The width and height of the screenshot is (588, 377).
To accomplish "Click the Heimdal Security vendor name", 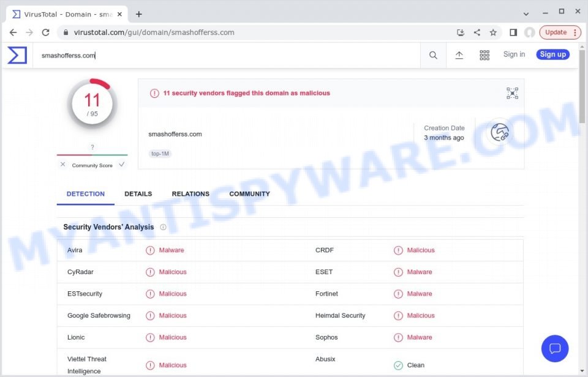I will click(340, 316).
